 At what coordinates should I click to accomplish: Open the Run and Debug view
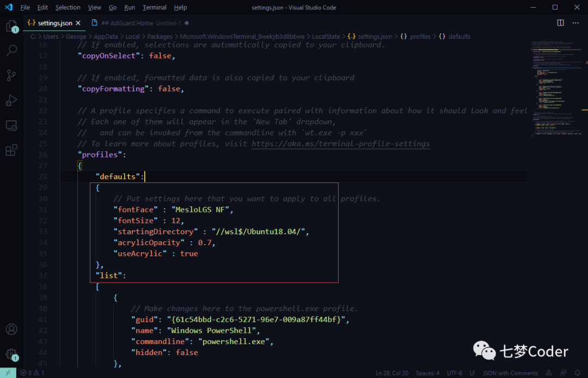pyautogui.click(x=11, y=101)
